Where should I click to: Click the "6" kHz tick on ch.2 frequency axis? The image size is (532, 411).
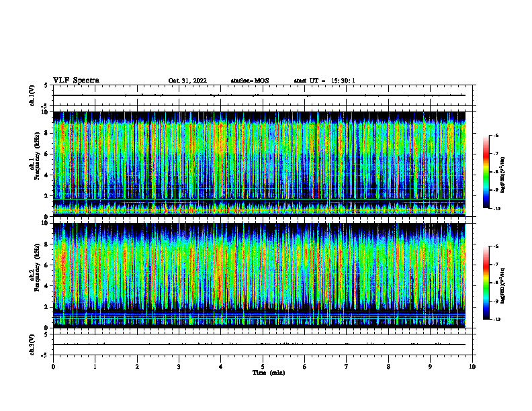[47, 265]
